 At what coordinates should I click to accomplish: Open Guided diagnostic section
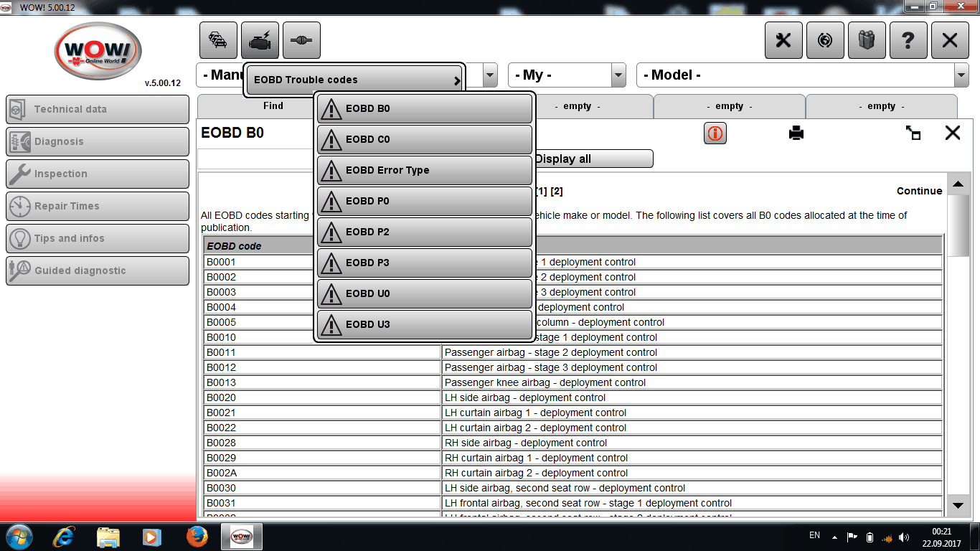click(98, 270)
